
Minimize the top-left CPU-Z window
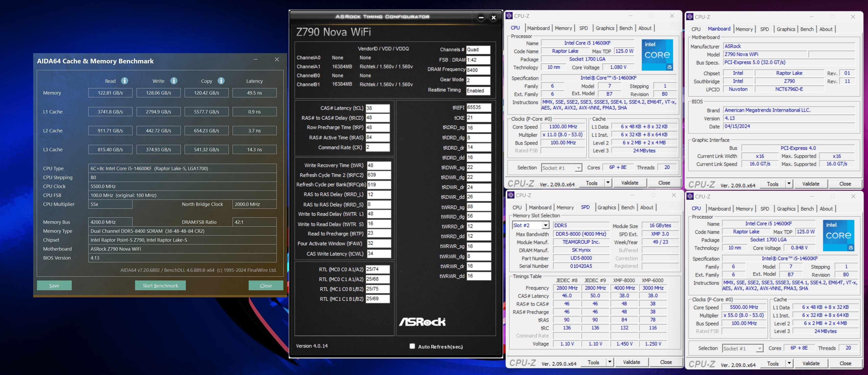pos(630,16)
